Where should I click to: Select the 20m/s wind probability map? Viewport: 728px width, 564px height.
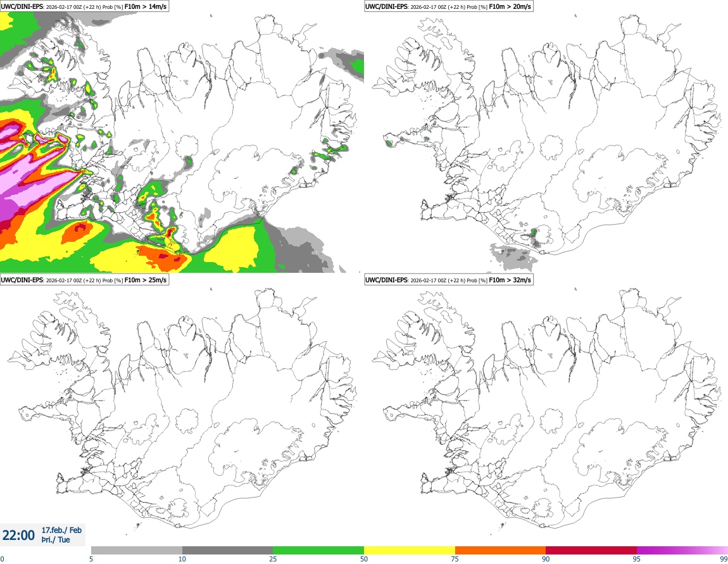546,142
